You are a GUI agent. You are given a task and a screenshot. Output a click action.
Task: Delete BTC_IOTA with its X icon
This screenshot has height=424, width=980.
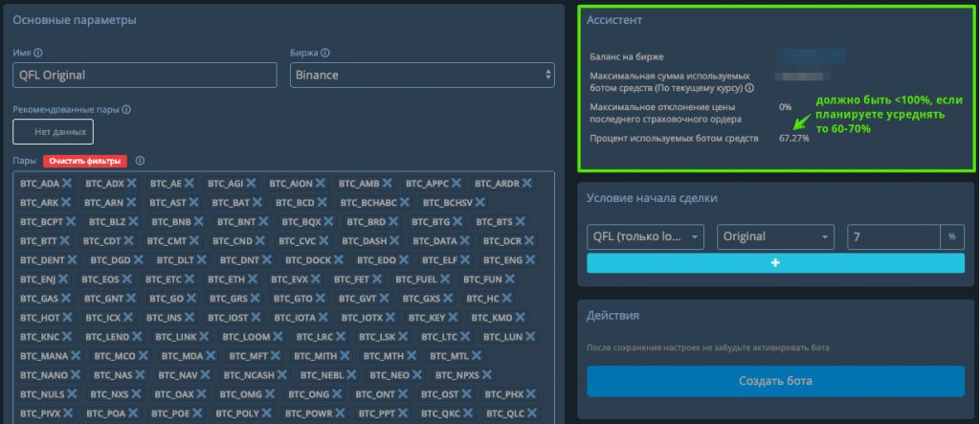point(322,318)
